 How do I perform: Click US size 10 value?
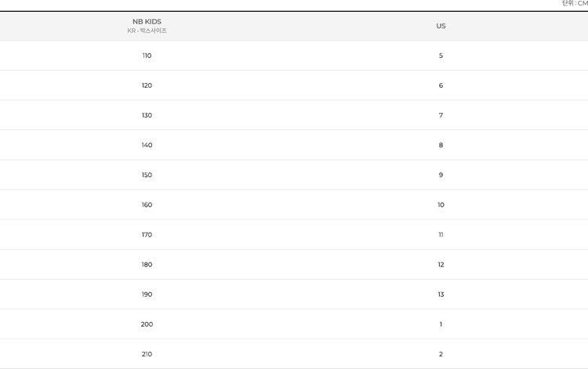point(441,205)
